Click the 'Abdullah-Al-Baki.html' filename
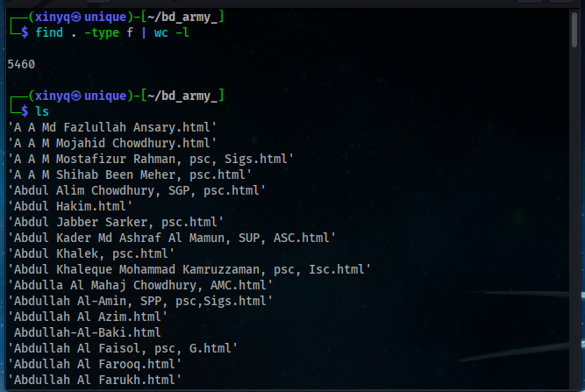This screenshot has height=392, width=585. pyautogui.click(x=87, y=332)
